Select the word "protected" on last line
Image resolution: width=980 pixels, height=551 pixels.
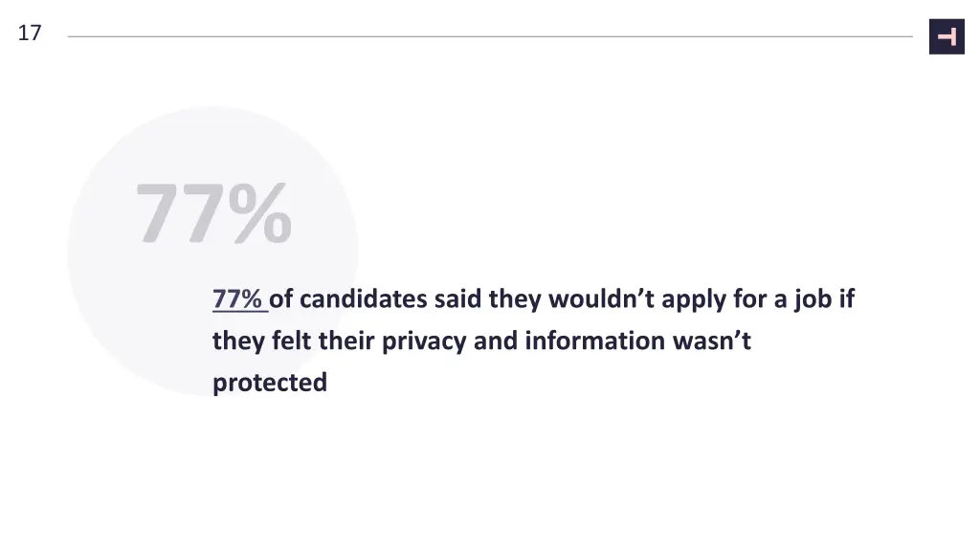[270, 383]
